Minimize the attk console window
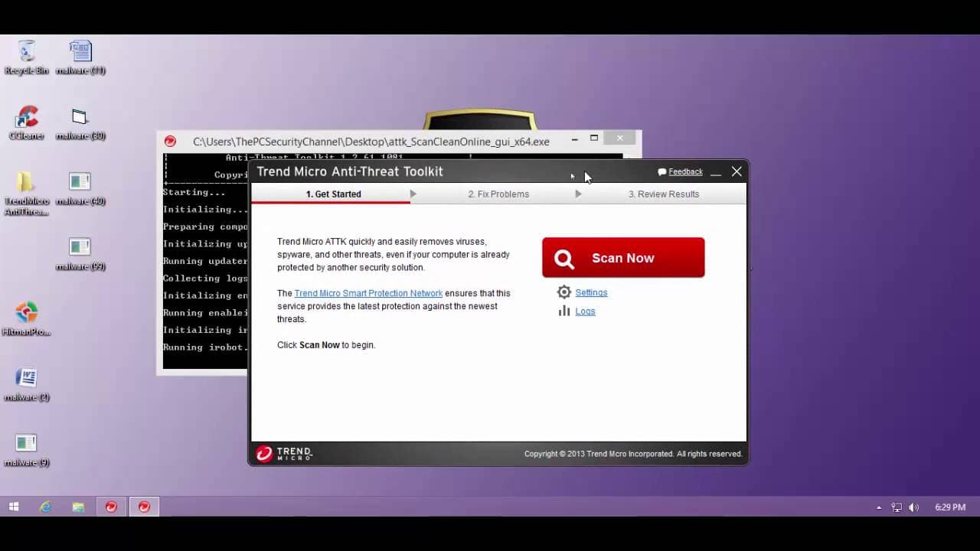The image size is (980, 551). tap(574, 140)
